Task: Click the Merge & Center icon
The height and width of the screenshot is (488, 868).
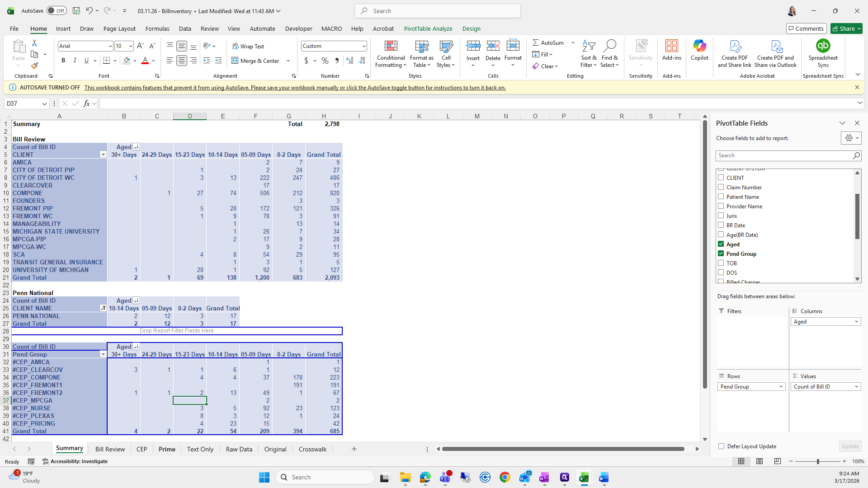Action: click(235, 61)
